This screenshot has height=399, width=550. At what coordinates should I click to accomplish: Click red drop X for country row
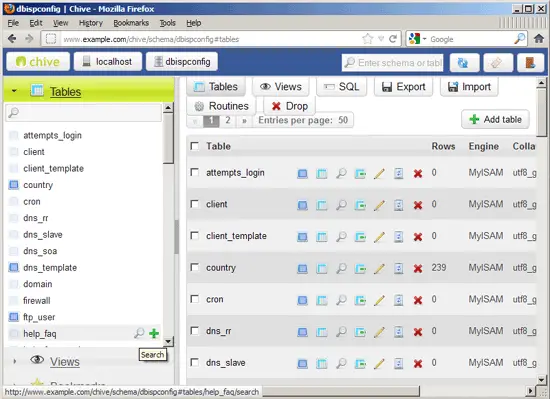pyautogui.click(x=418, y=269)
